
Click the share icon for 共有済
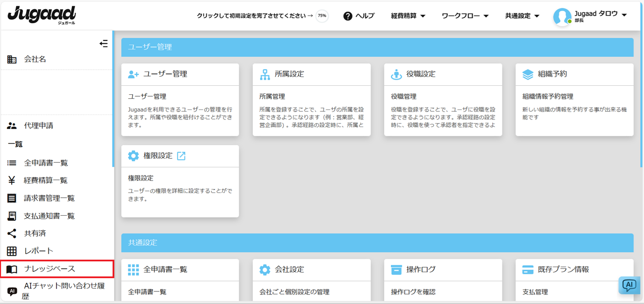pos(12,233)
